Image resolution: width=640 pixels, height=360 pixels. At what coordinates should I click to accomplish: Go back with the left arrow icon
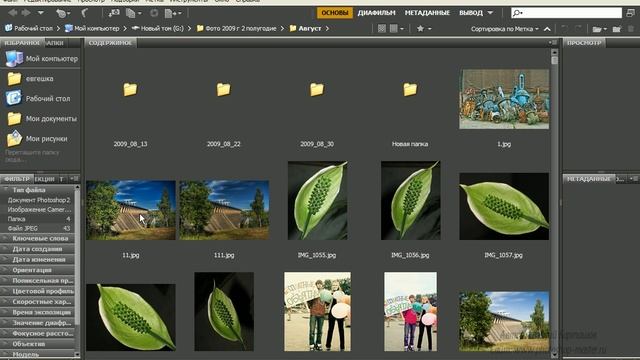[13, 13]
